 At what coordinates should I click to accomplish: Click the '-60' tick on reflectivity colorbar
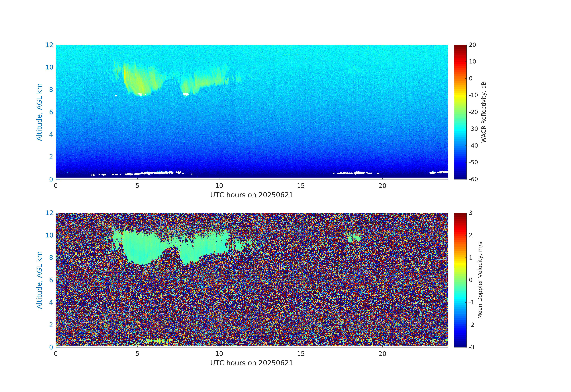tap(473, 179)
